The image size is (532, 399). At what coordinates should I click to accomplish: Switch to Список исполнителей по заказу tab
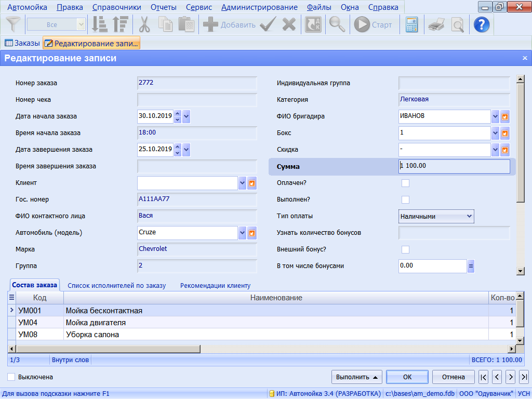(116, 285)
